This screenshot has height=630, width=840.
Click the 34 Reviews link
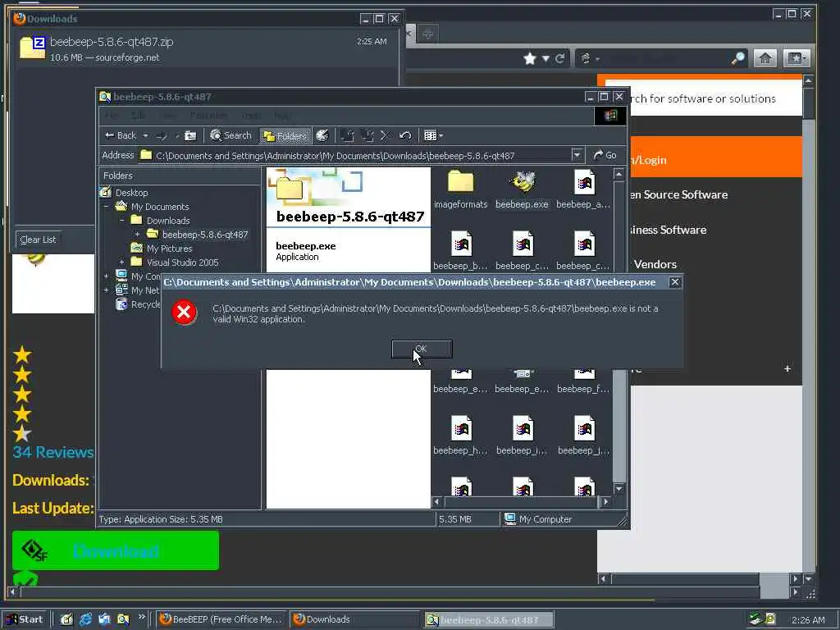click(x=53, y=452)
